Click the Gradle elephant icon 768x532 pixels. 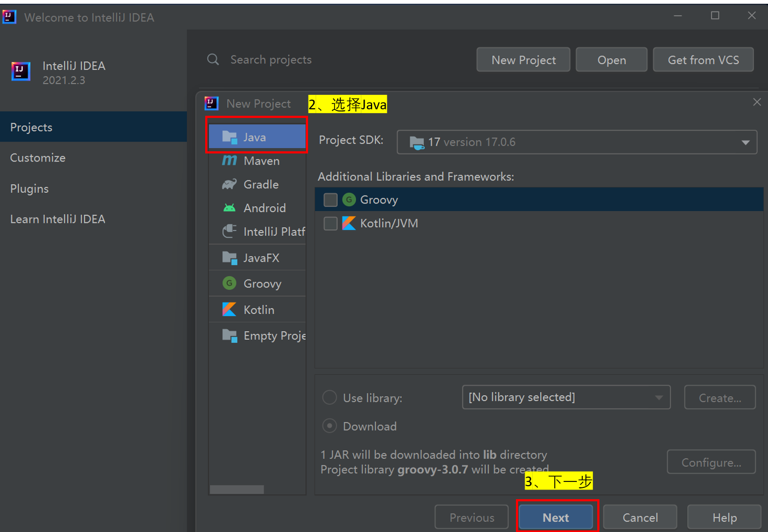click(x=229, y=184)
